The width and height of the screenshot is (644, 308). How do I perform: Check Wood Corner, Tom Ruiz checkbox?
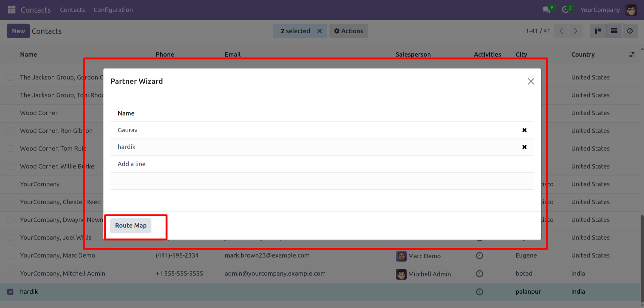click(10, 148)
